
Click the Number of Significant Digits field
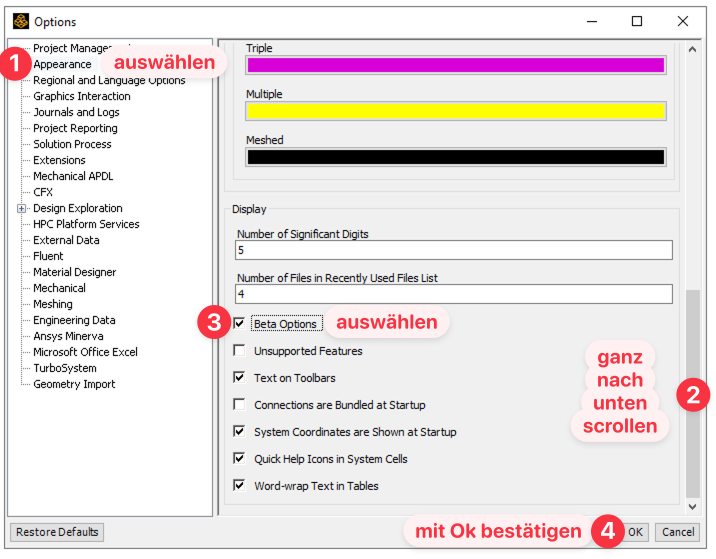454,250
